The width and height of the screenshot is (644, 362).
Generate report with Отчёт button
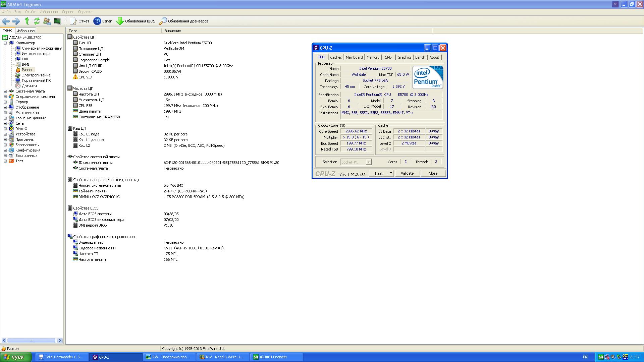pyautogui.click(x=79, y=21)
